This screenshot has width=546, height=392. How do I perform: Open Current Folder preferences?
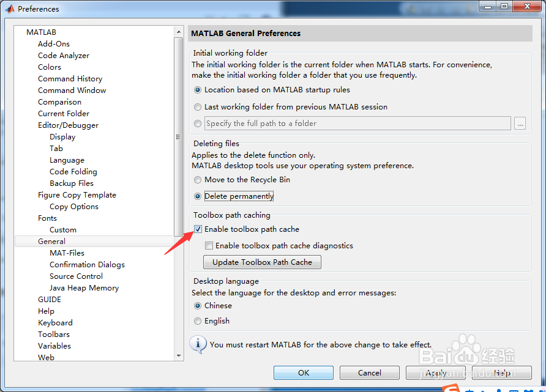64,114
